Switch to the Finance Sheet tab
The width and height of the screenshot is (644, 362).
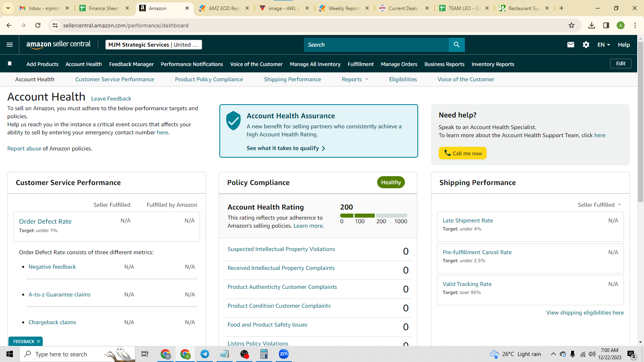103,8
